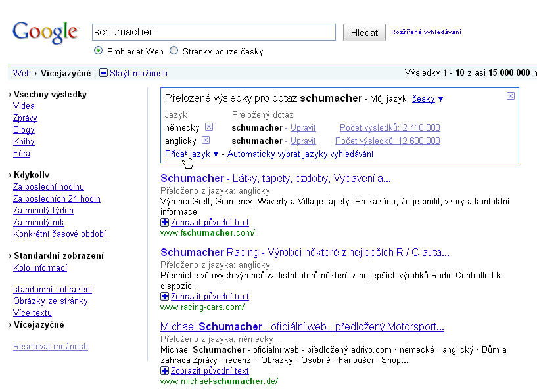Select the Stránky pouze česky radio button
537x392 pixels.
click(174, 51)
